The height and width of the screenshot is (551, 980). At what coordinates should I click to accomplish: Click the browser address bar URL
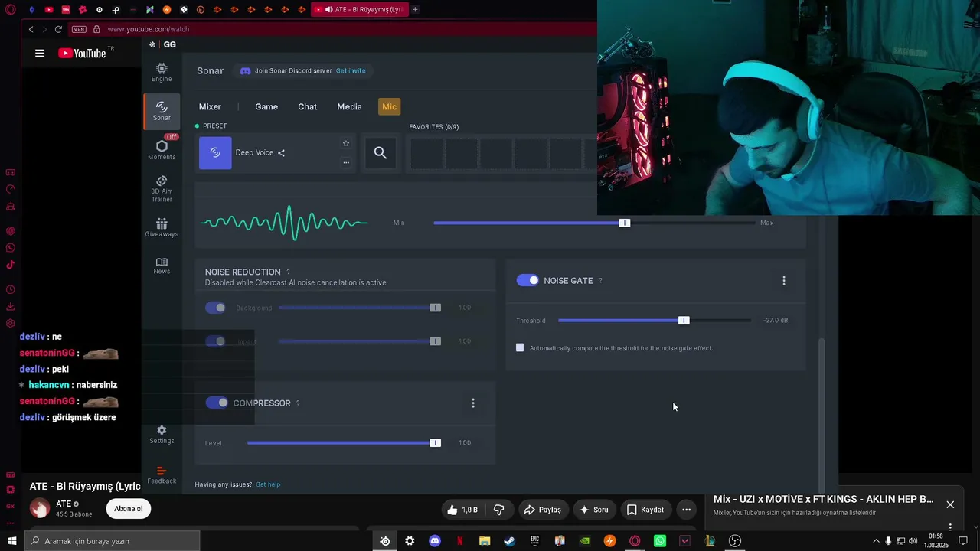(149, 29)
